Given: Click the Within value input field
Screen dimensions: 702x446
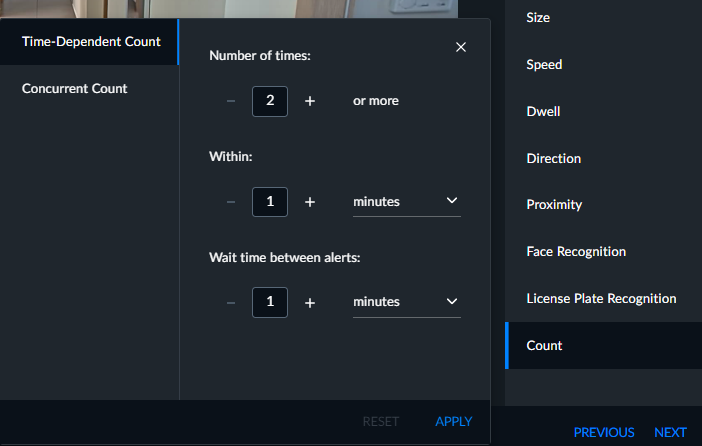Looking at the screenshot, I should point(270,202).
